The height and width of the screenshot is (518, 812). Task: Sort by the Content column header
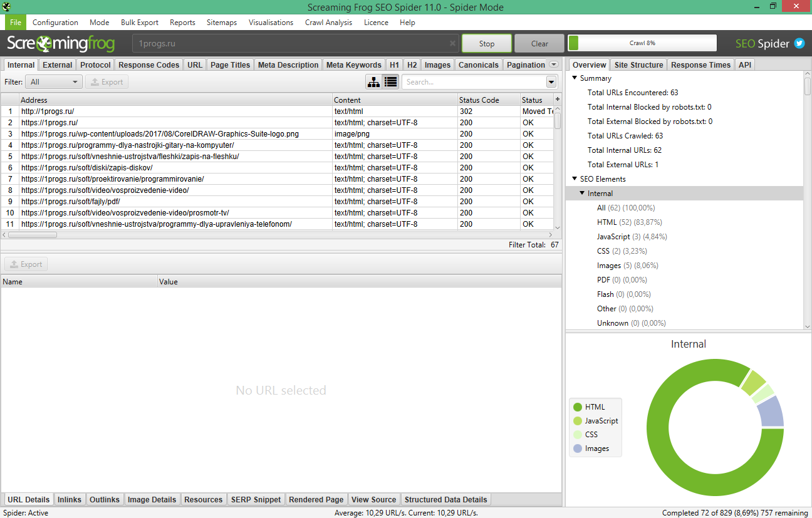pos(395,100)
